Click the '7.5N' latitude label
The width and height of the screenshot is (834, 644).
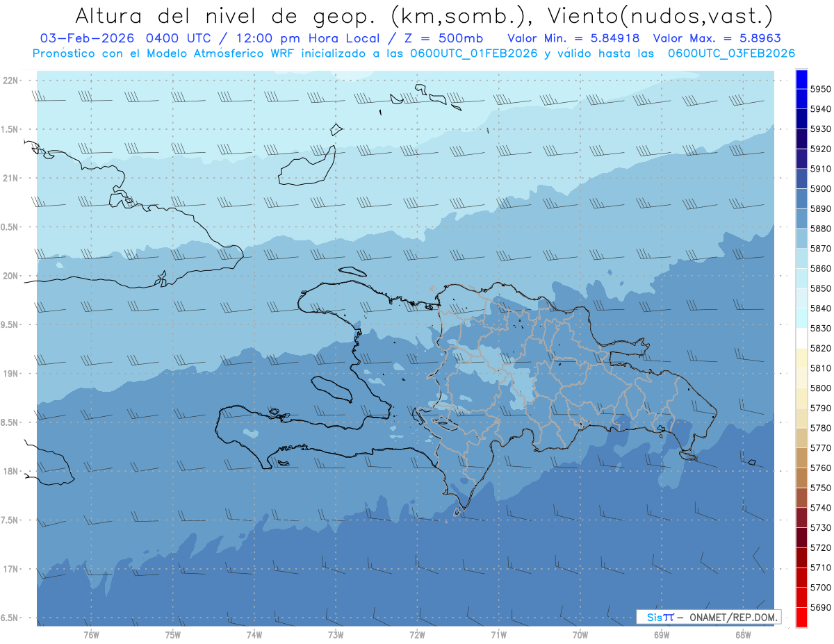[x=10, y=520]
